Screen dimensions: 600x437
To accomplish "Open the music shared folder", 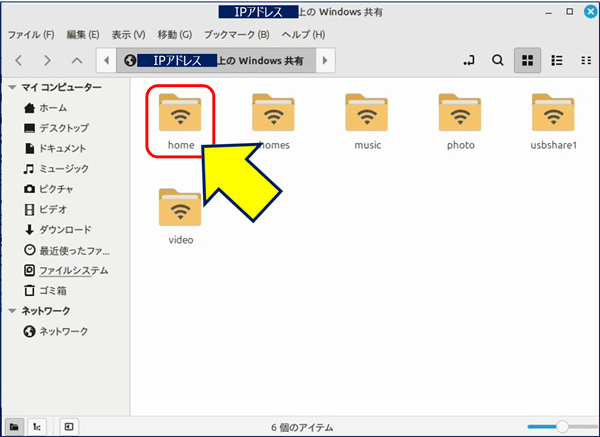I will [x=367, y=122].
